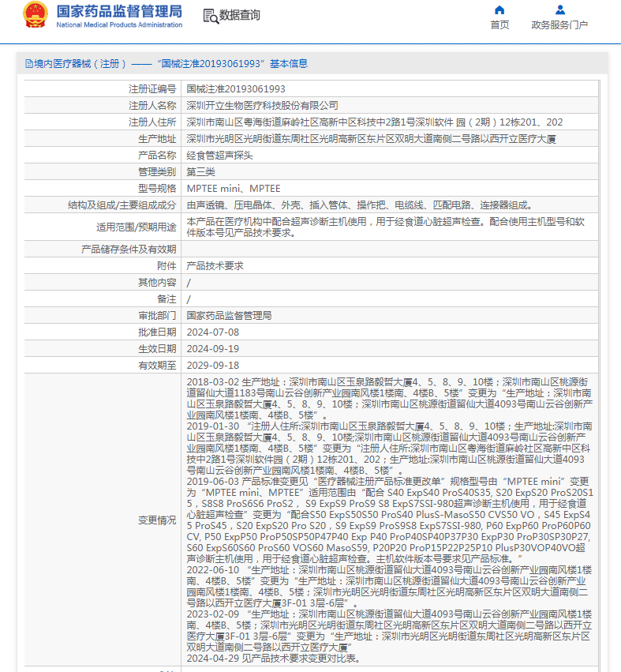Click National Medical Products Administration subtitle
621x672 pixels.
click(119, 25)
